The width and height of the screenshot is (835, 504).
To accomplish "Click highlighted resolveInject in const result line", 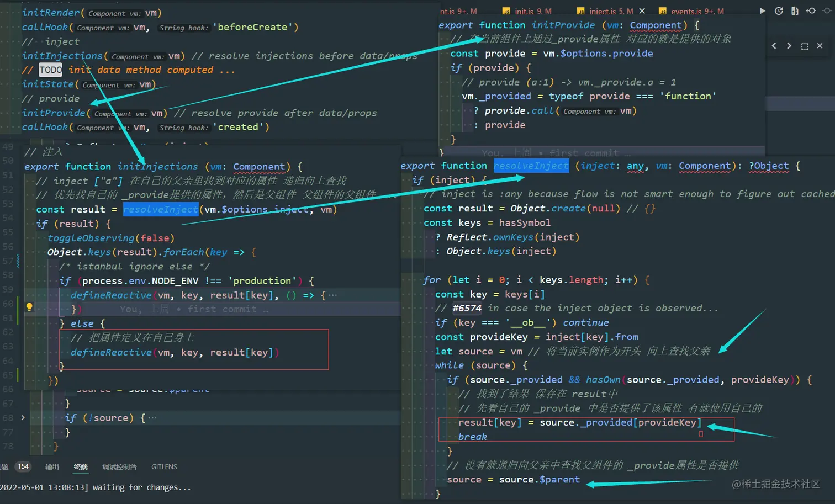I will (x=160, y=209).
